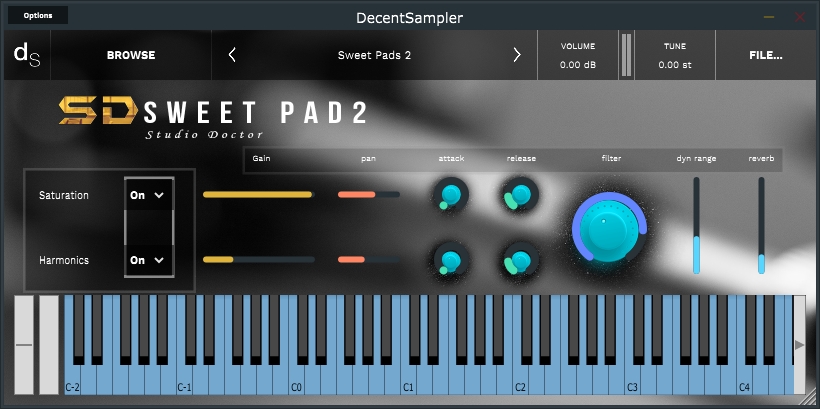Click the release column header

click(x=521, y=158)
